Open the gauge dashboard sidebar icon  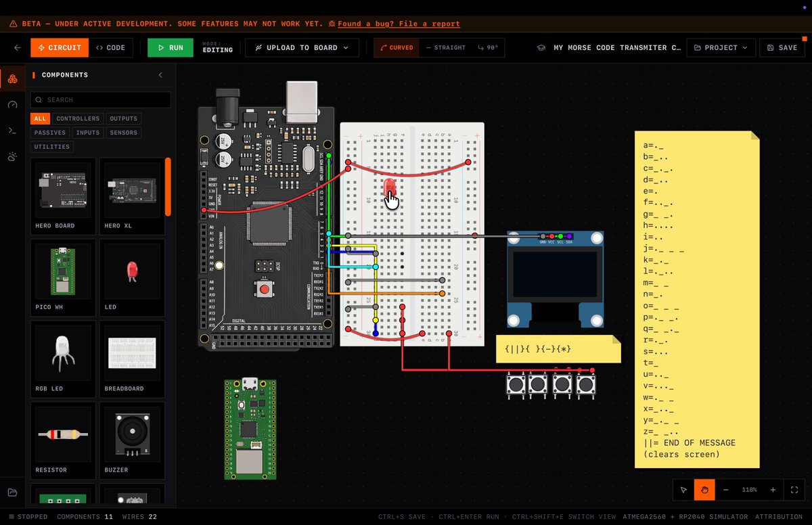(x=12, y=105)
